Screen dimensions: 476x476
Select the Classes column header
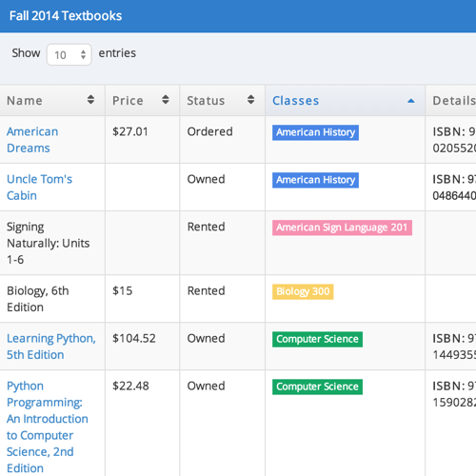(345, 101)
